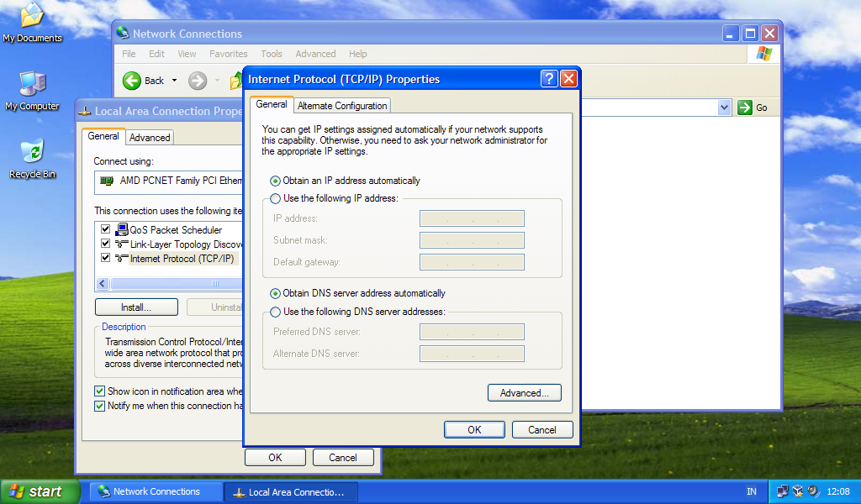Image resolution: width=861 pixels, height=504 pixels.
Task: Click the security shield tray icon
Action: [x=798, y=491]
